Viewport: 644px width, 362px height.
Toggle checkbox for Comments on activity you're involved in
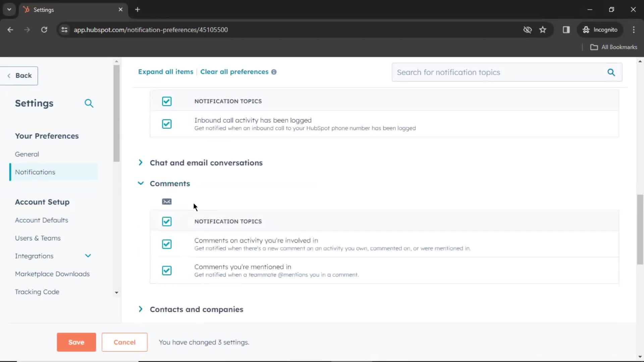click(167, 244)
